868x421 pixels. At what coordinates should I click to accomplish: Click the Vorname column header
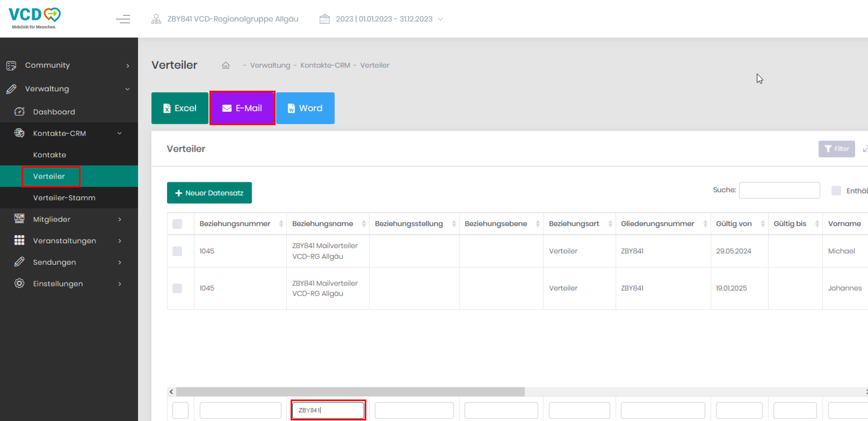(x=844, y=224)
